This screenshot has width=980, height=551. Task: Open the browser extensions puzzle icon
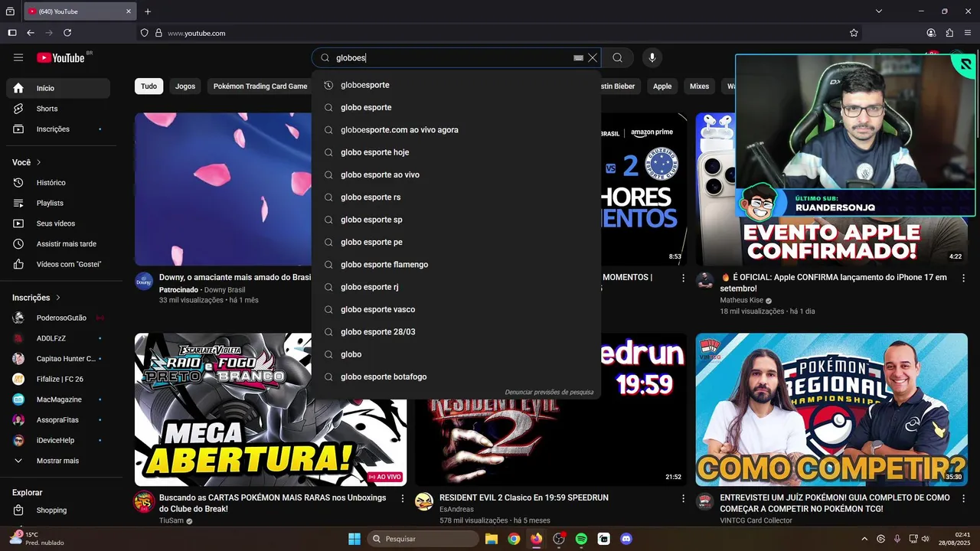[x=949, y=33]
